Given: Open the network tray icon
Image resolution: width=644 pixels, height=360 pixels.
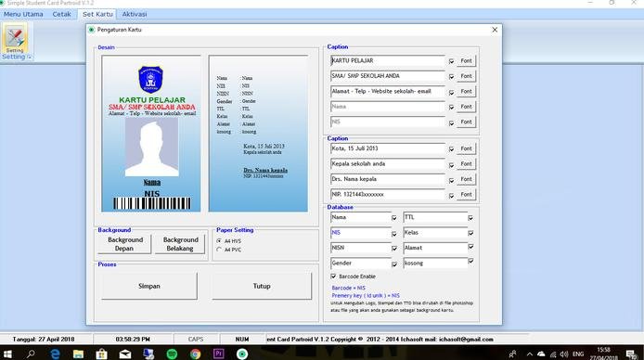Looking at the screenshot, I should click(x=553, y=354).
